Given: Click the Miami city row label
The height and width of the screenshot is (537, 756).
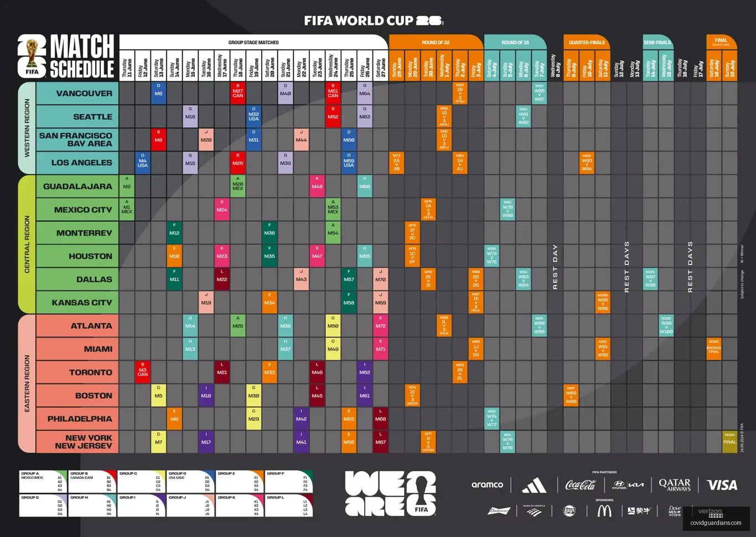Looking at the screenshot, I should coord(77,349).
